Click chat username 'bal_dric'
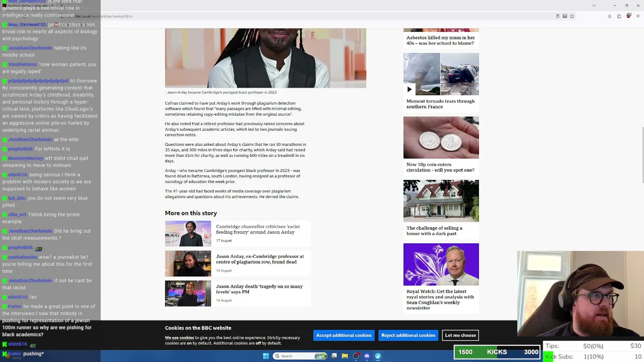 click(x=17, y=199)
